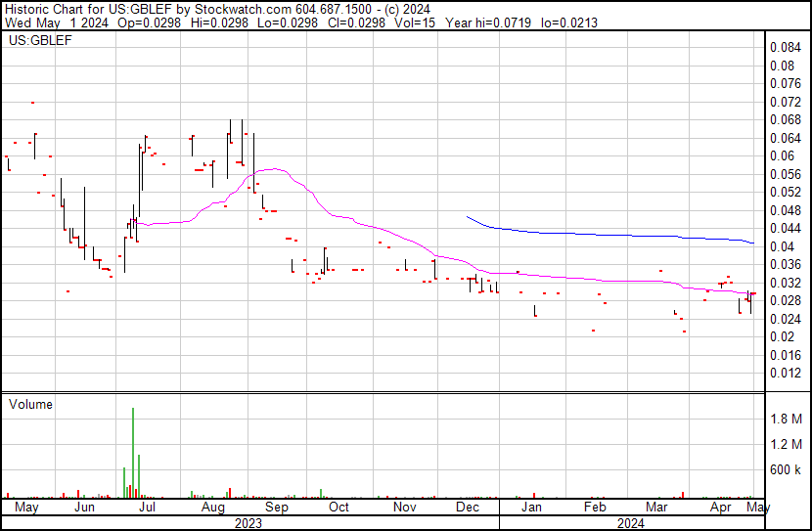Select the Nov month marker on the timeline
This screenshot has width=812, height=531.
click(404, 509)
